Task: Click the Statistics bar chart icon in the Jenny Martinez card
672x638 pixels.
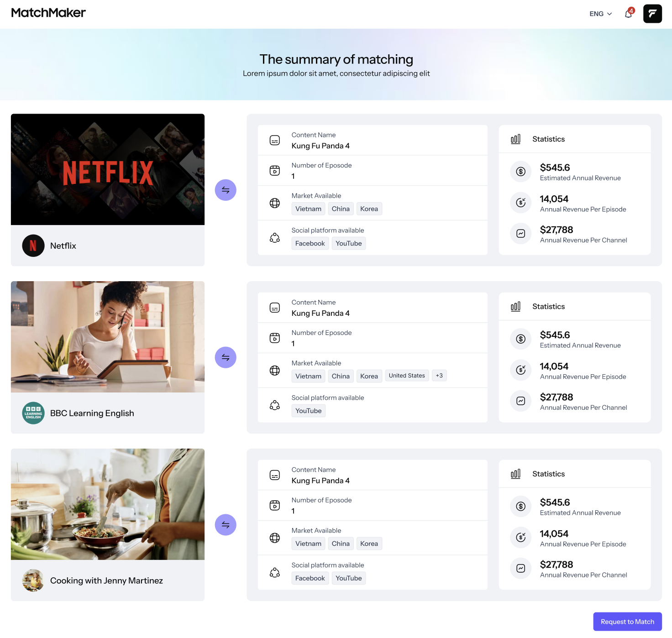Action: point(515,474)
